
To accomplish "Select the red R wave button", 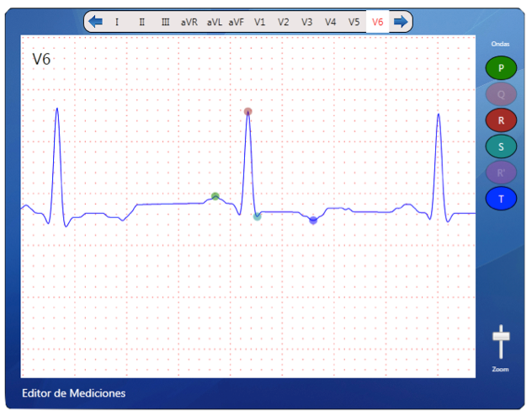I will [x=501, y=120].
